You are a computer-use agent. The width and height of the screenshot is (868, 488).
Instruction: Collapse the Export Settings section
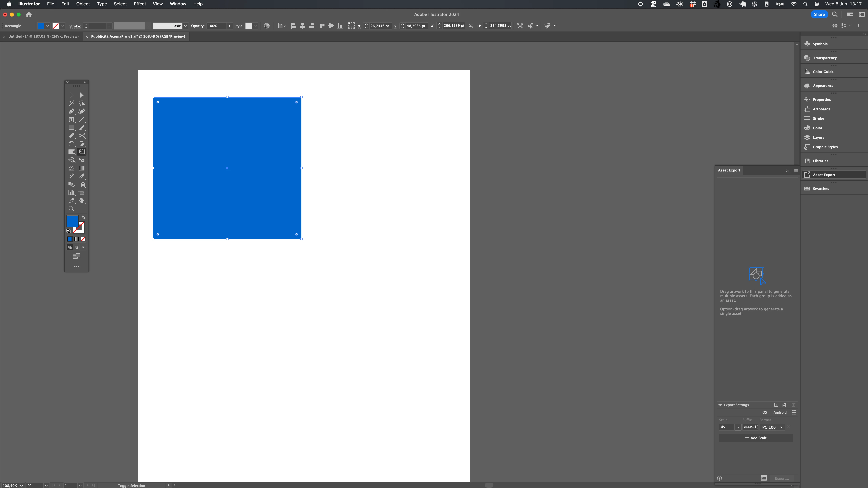click(720, 405)
